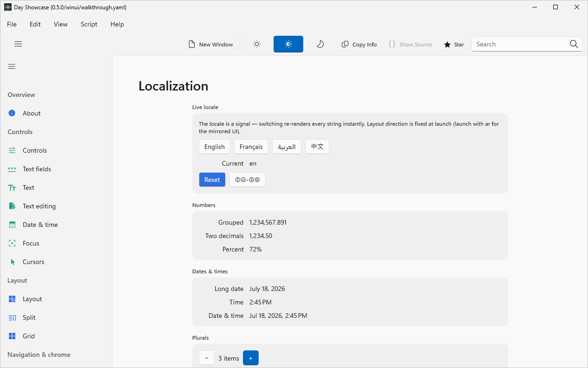Viewport: 588px width, 368px height.
Task: Select the highlighted auto theme button
Action: click(x=288, y=44)
